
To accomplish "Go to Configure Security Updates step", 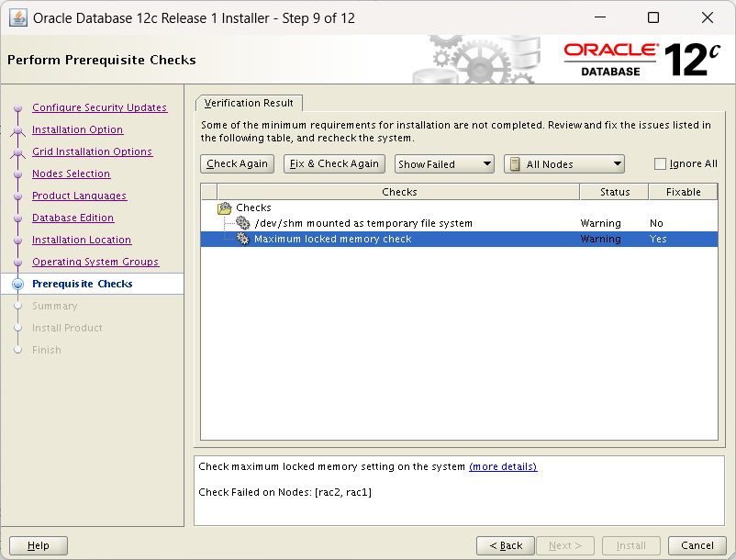I will tap(99, 107).
